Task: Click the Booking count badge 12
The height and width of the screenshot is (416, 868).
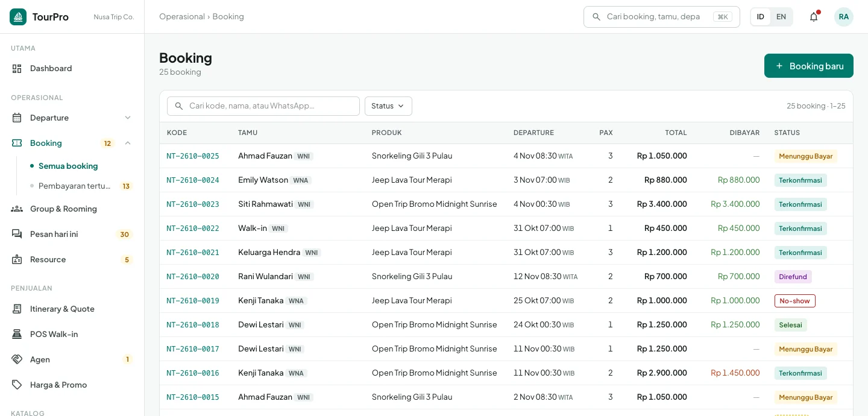Action: tap(108, 143)
